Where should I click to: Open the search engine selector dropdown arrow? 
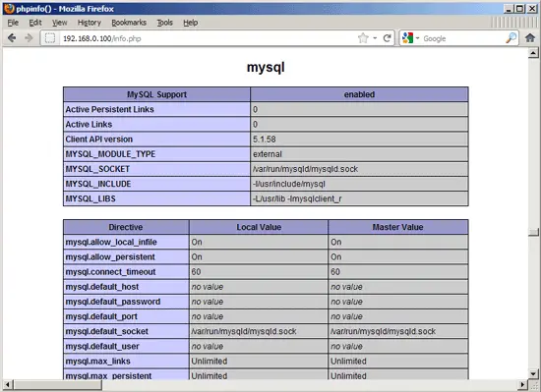pyautogui.click(x=417, y=38)
